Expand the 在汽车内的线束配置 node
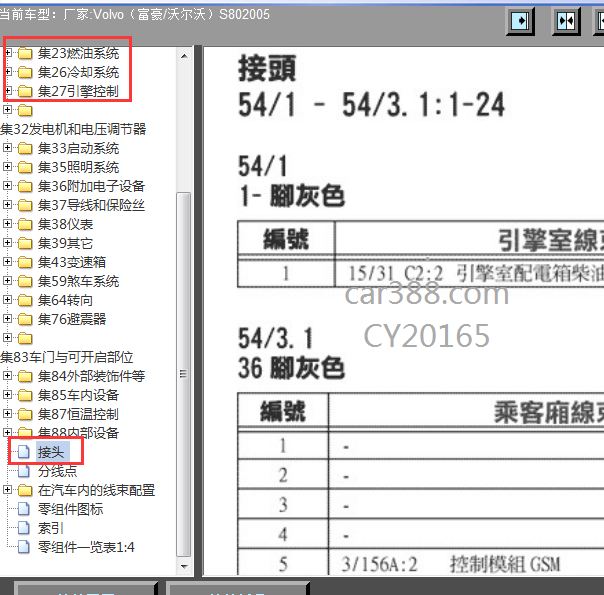This screenshot has width=604, height=595. 7,489
